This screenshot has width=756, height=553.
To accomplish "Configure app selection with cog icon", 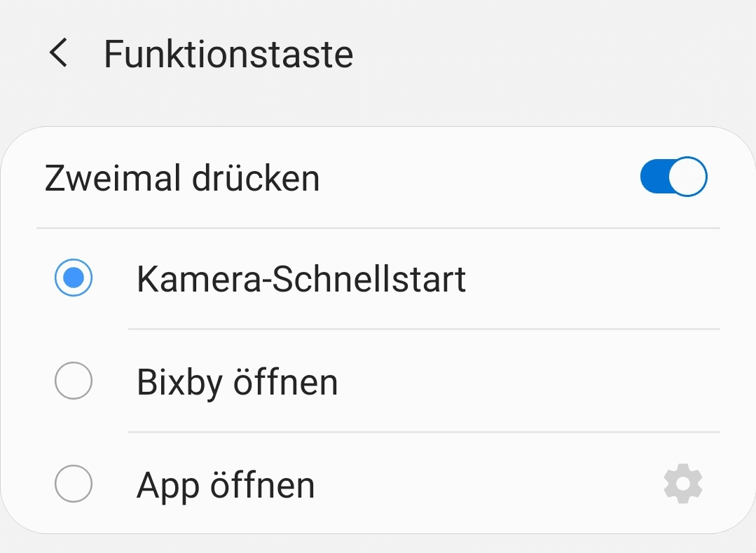I will (682, 484).
